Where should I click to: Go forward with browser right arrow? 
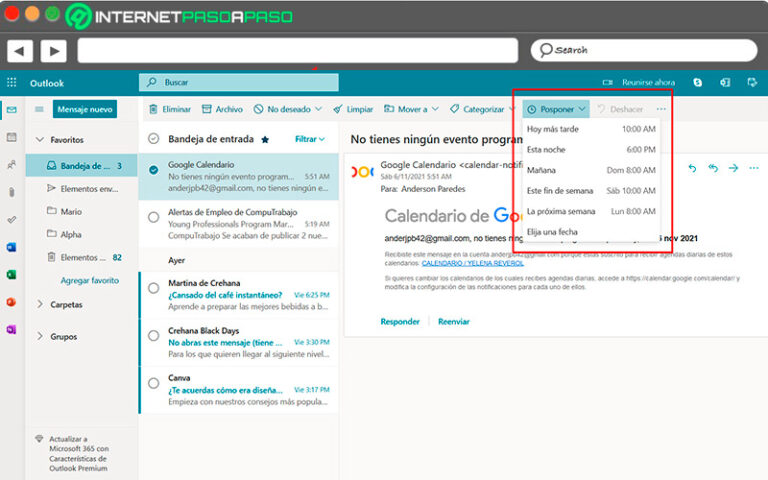53,50
